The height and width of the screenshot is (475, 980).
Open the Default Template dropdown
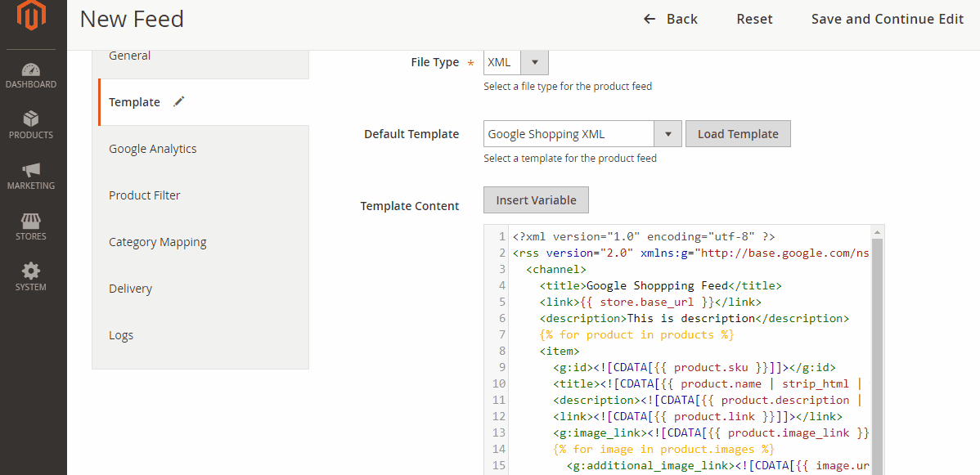click(x=582, y=134)
